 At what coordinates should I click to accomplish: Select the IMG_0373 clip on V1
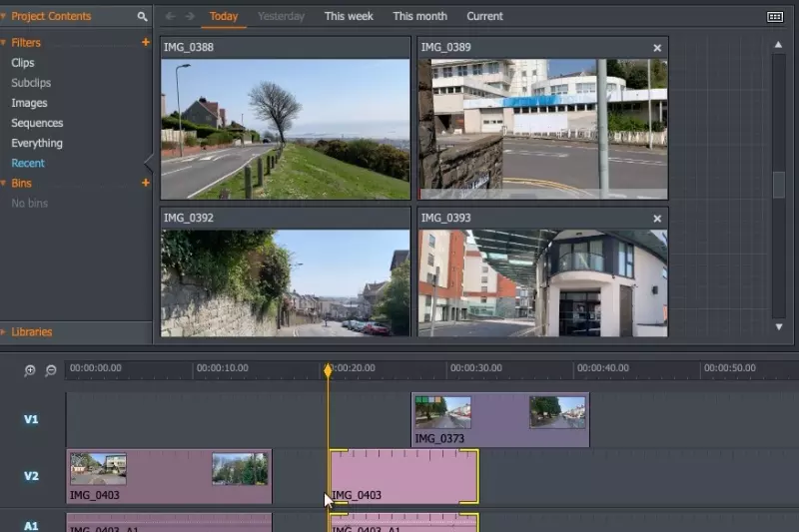pyautogui.click(x=500, y=420)
